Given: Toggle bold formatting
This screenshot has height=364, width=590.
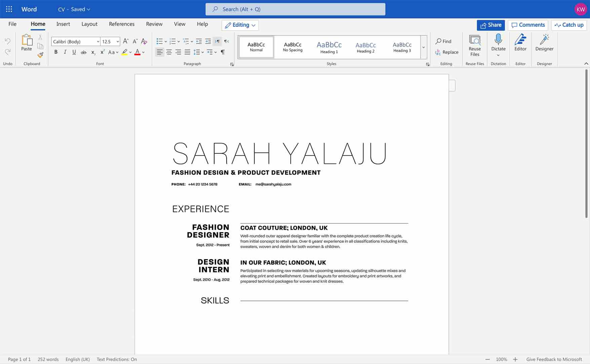Looking at the screenshot, I should pyautogui.click(x=56, y=52).
